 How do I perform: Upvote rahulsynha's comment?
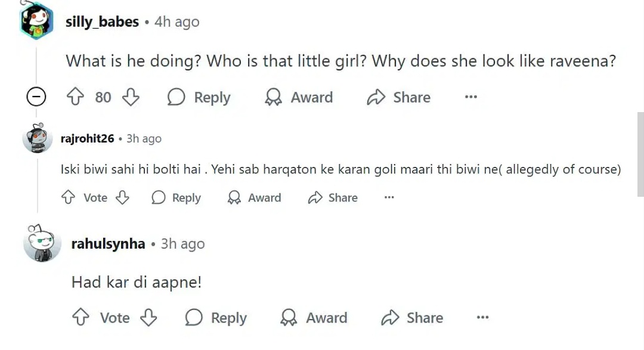pos(80,318)
